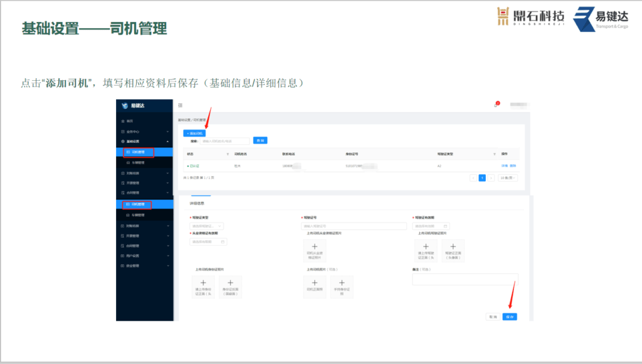
Task: Go to the previous page arrow in pagination
Action: (x=473, y=178)
